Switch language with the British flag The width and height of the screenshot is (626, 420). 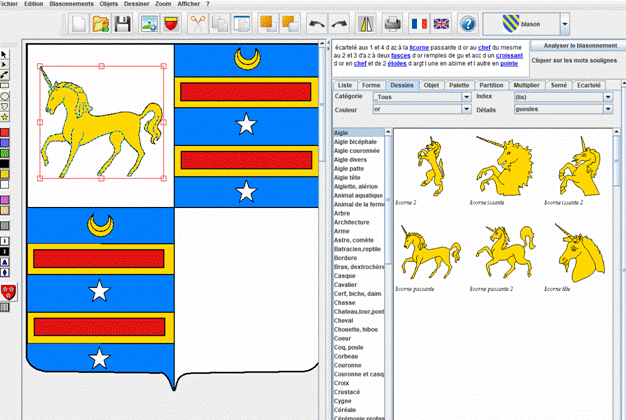[x=441, y=22]
